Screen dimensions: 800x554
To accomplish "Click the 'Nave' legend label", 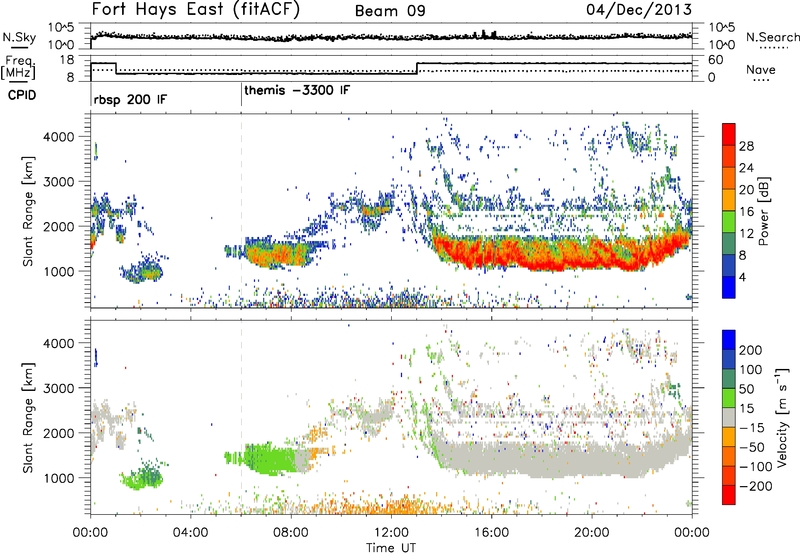I will coord(760,69).
